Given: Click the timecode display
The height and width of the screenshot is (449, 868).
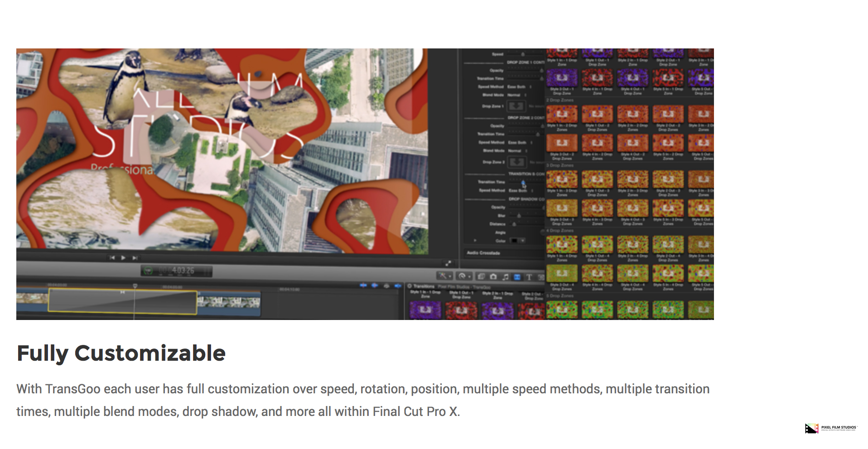Looking at the screenshot, I should pos(177,271).
